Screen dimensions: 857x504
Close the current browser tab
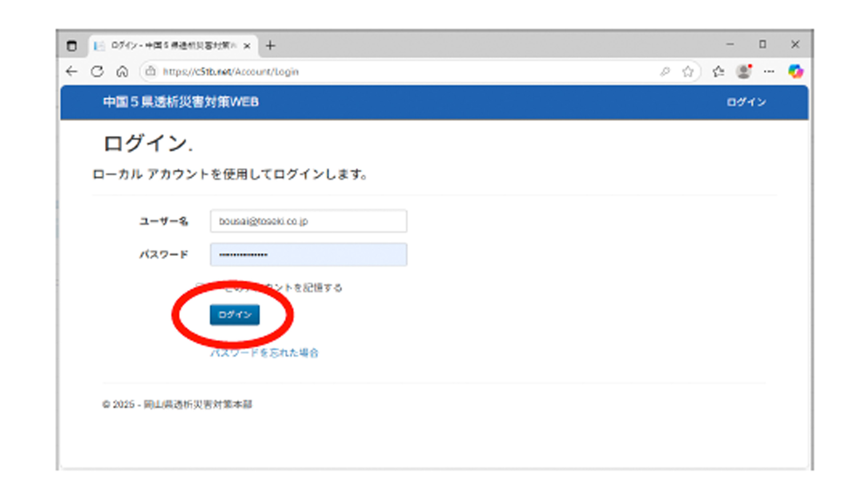click(x=247, y=46)
